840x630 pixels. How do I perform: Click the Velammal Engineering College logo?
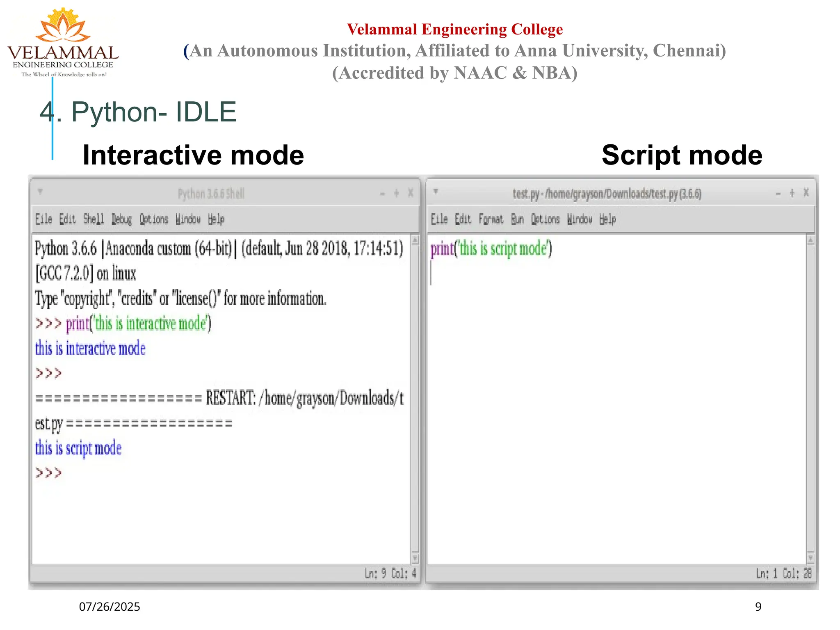[63, 42]
